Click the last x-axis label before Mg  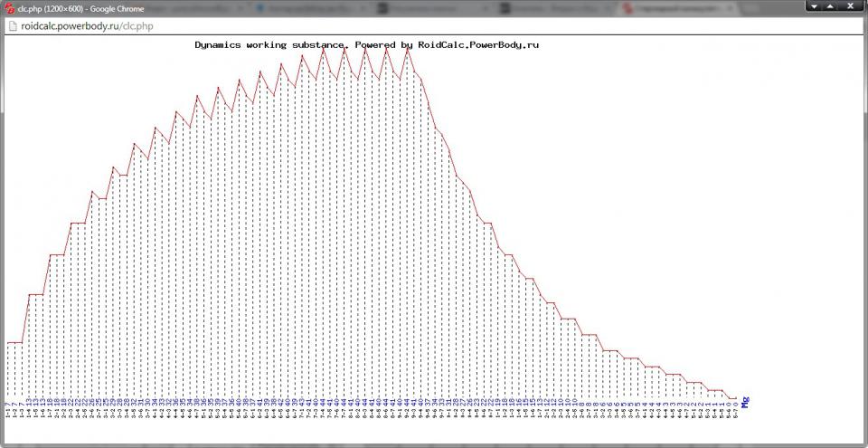point(738,410)
